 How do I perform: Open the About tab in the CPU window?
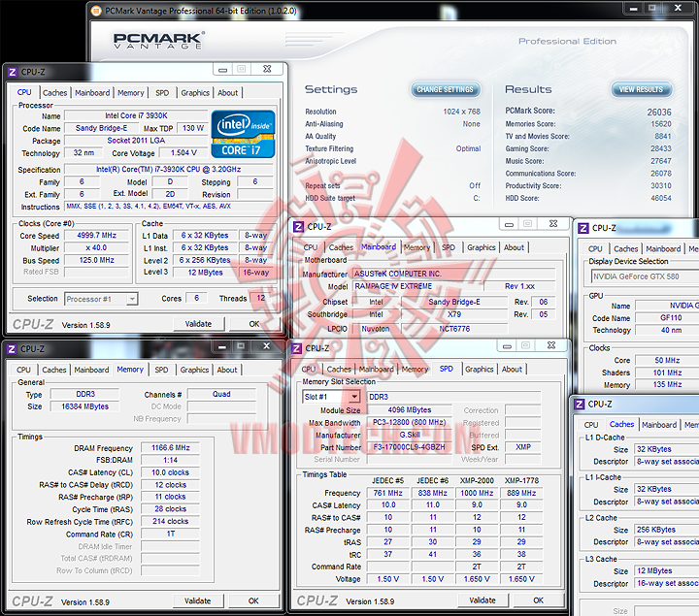click(x=228, y=93)
